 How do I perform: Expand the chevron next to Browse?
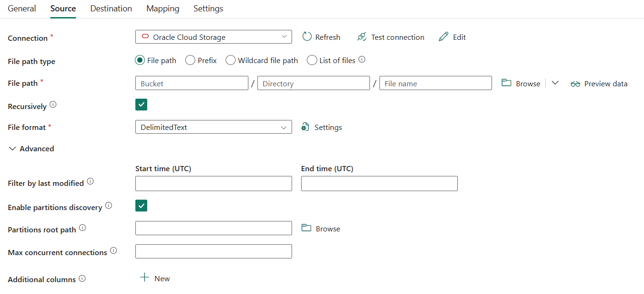[x=555, y=83]
